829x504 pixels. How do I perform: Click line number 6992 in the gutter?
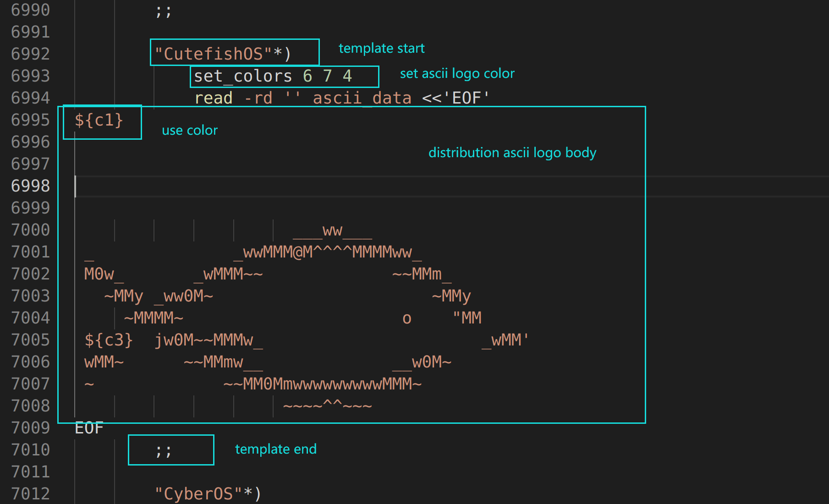click(x=30, y=54)
